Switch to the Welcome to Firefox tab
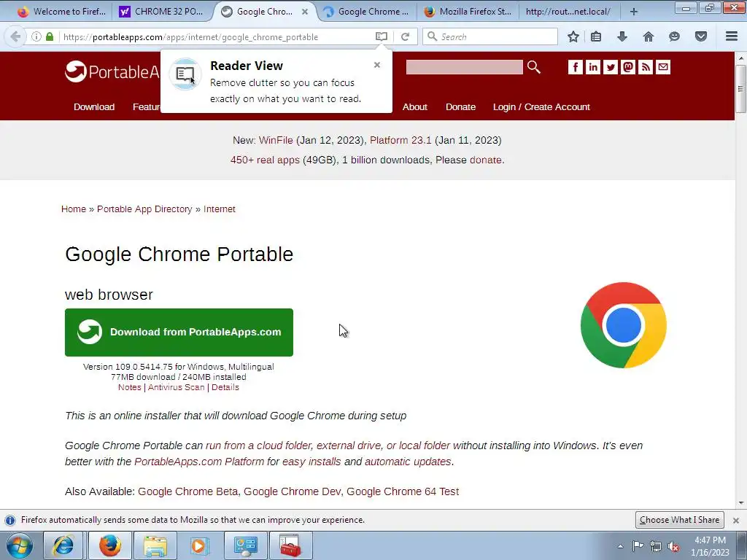Screen dimensions: 747x560 pyautogui.click(x=61, y=12)
